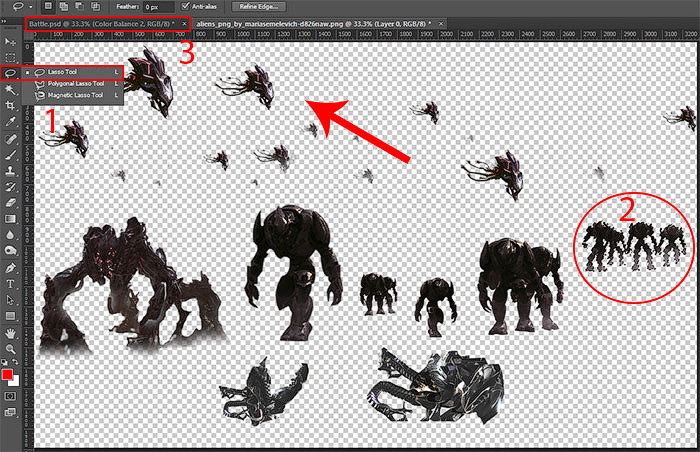
Task: Select the Hand tool
Action: [10, 333]
